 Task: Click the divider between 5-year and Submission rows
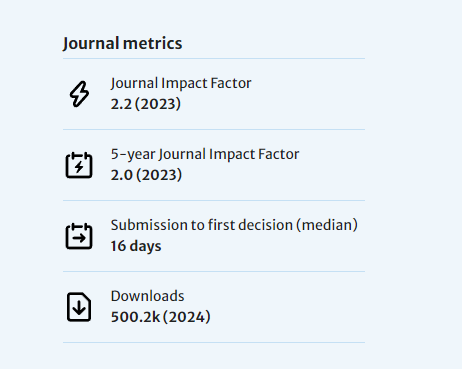pyautogui.click(x=214, y=200)
